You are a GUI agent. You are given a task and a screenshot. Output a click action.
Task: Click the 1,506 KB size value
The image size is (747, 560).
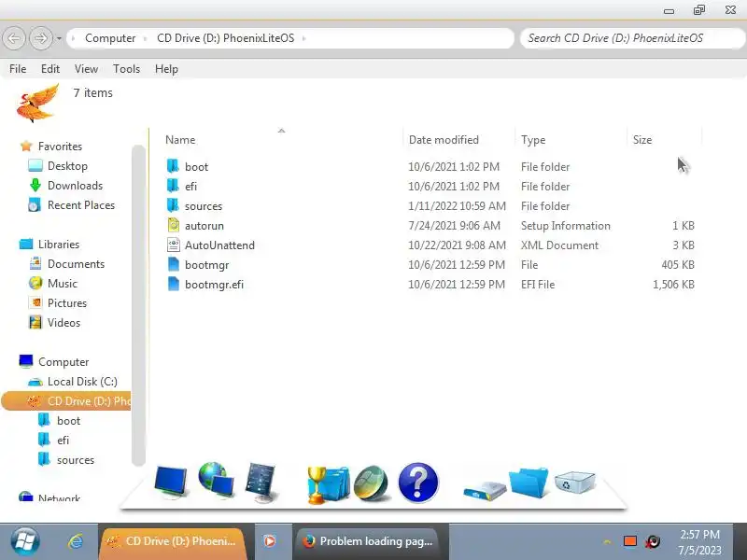[x=673, y=285]
